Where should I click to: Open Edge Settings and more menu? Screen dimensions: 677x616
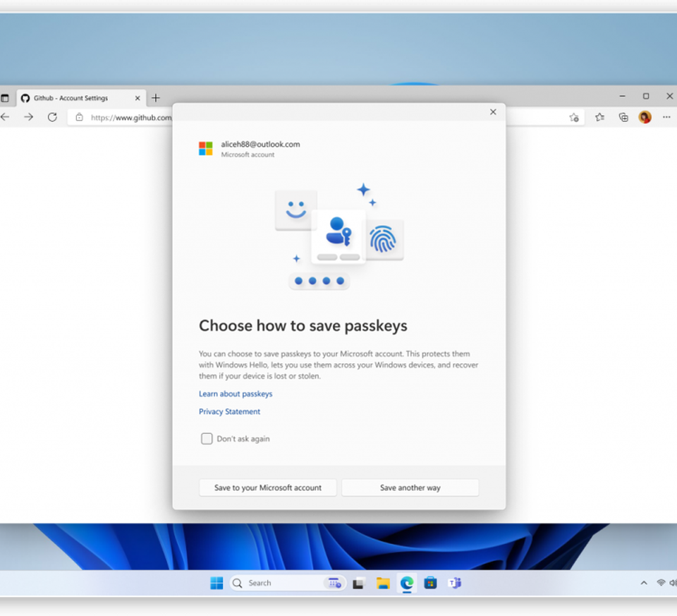666,117
